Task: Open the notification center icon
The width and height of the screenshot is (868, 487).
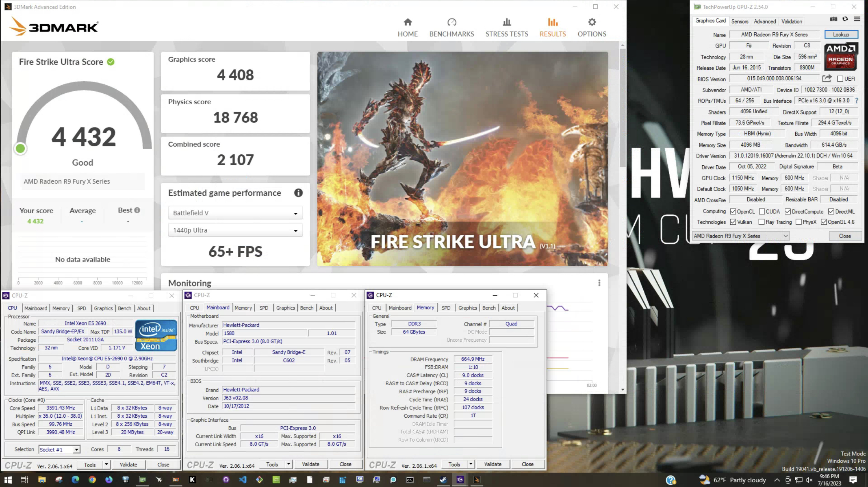Action: point(853,480)
